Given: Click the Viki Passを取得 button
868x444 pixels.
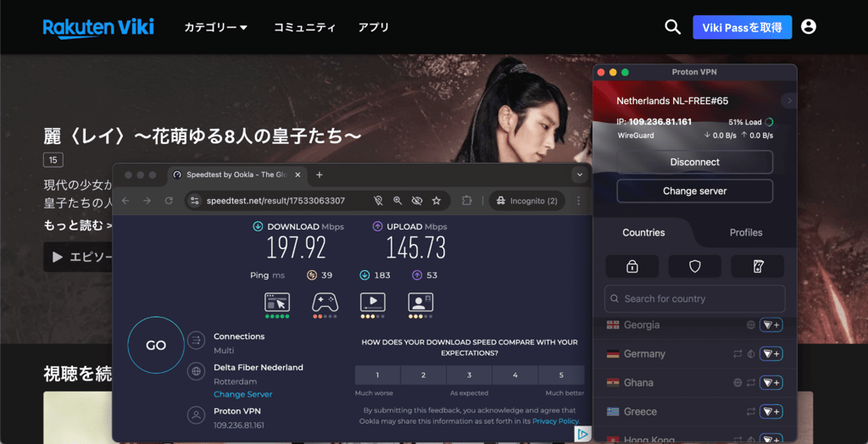Looking at the screenshot, I should (743, 27).
